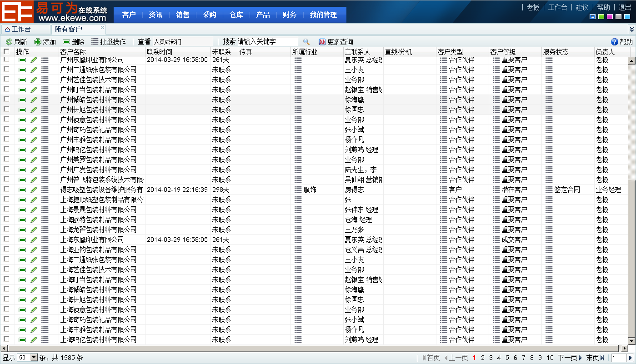Open customer type picker for 上海长旭包装材料有限公司 row
This screenshot has height=364, width=636.
[x=444, y=300]
